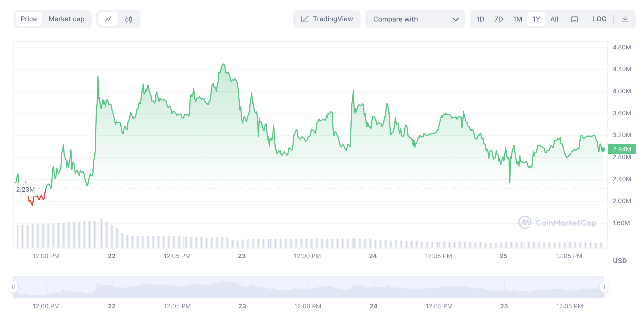644x319 pixels.
Task: Expand Compare with chevron arrow
Action: point(455,20)
